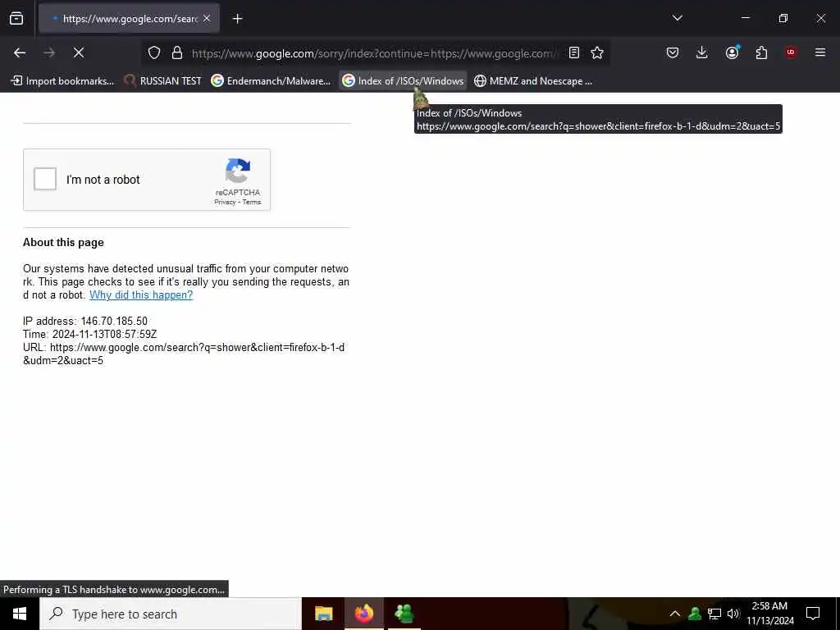The height and width of the screenshot is (630, 840).
Task: Stop loading the page
Action: tap(79, 52)
